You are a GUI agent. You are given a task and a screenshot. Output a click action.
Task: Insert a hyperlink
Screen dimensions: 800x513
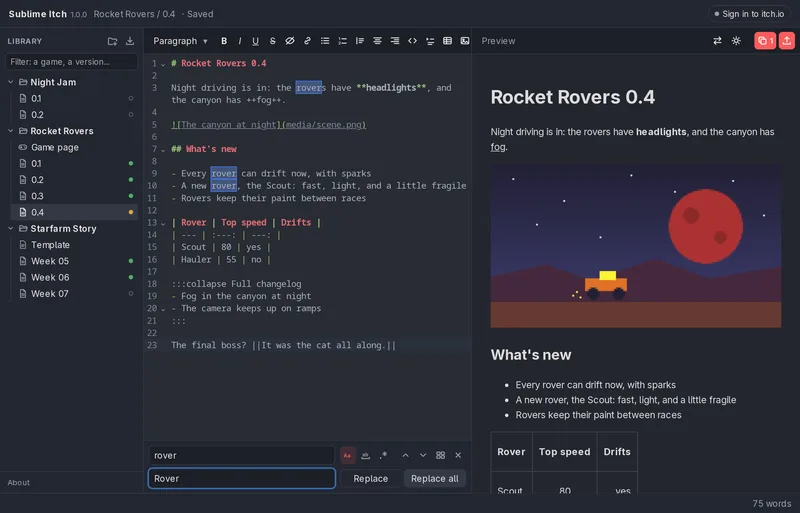pos(307,41)
